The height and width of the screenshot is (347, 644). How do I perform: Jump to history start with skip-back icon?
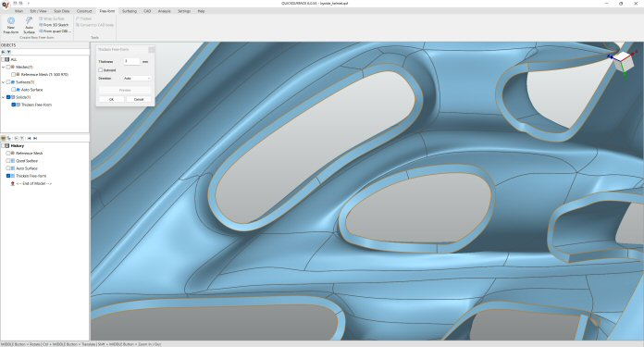pyautogui.click(x=30, y=139)
